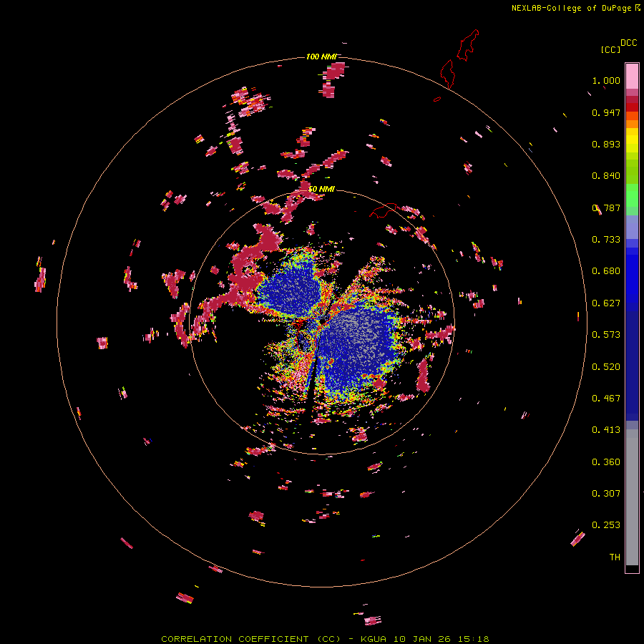Click the [CC] units label
Image resolution: width=644 pixels, height=644 pixels.
click(x=610, y=49)
